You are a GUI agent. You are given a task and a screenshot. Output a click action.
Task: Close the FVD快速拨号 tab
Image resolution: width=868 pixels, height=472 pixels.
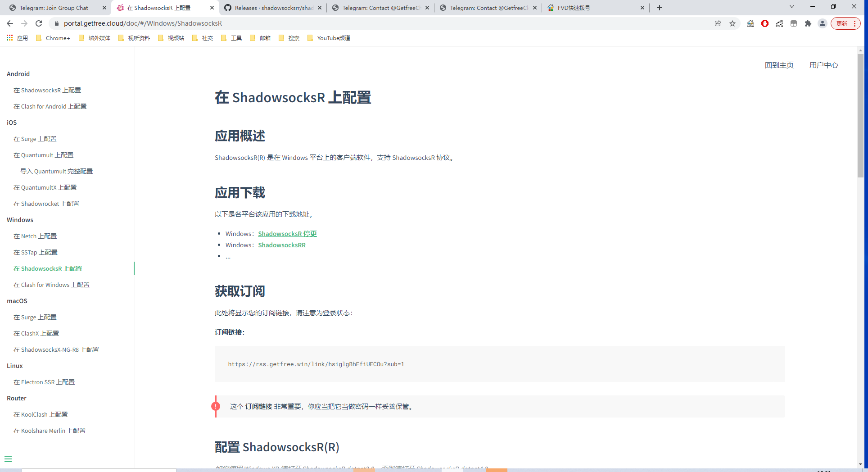(642, 8)
